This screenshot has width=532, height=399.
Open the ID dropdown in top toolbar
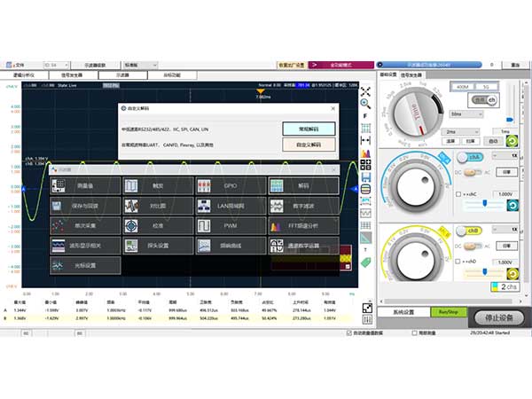[x=57, y=65]
